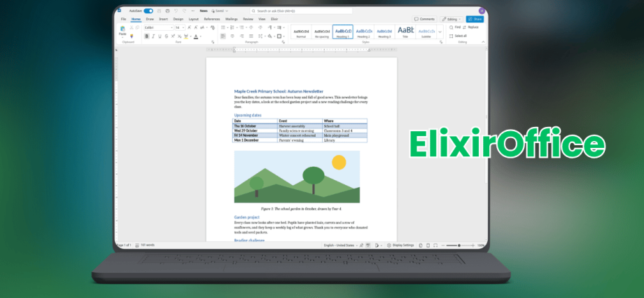This screenshot has height=298, width=644.
Task: Click the user account avatar
Action: (482, 11)
